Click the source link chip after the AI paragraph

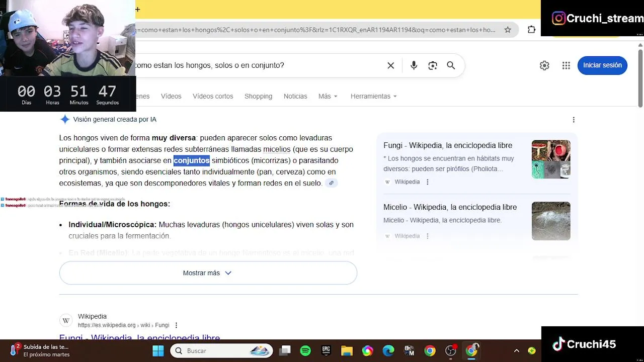[x=331, y=183]
